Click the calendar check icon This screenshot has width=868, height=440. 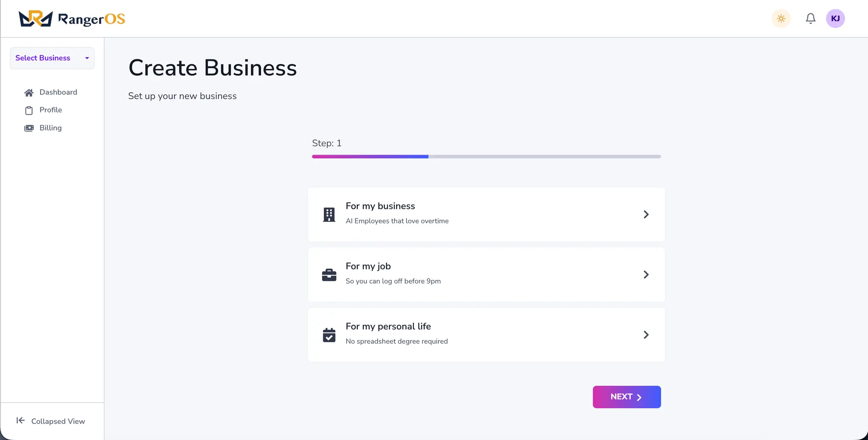(x=329, y=335)
